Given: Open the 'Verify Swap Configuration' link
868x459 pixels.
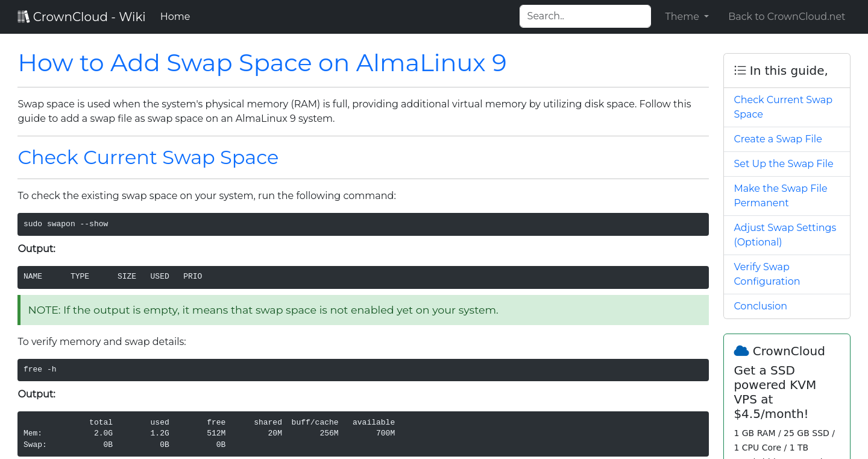Looking at the screenshot, I should coord(767,274).
